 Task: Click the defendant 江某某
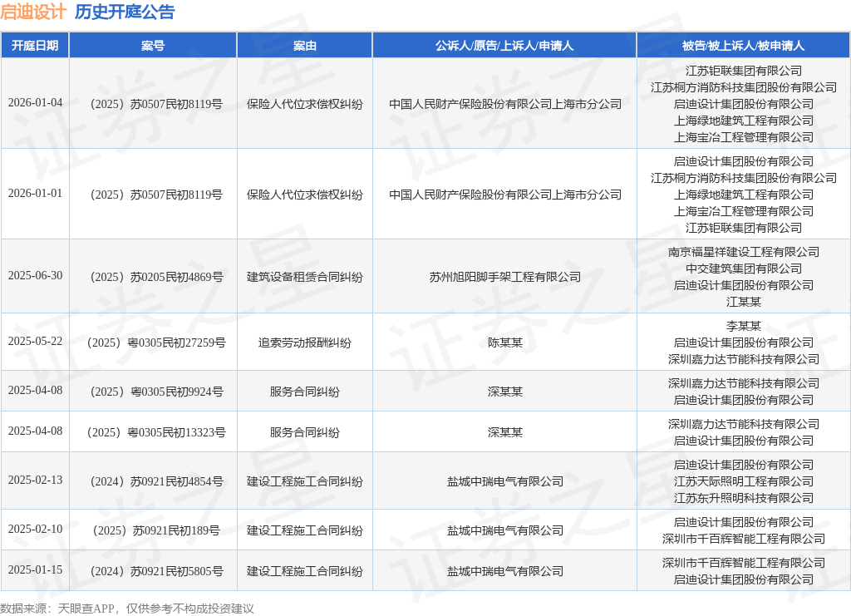click(x=744, y=301)
